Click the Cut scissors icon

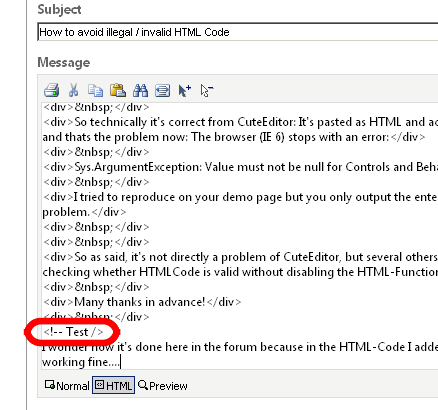tap(74, 90)
